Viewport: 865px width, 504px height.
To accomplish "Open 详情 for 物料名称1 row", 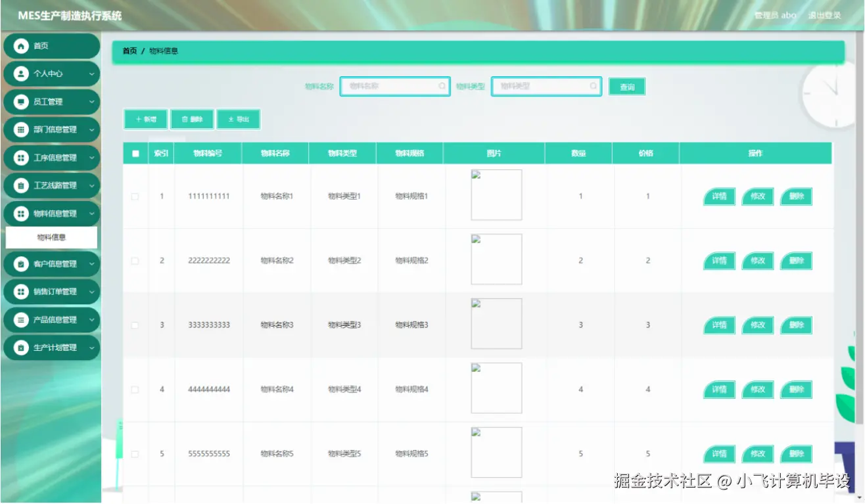I will point(719,196).
